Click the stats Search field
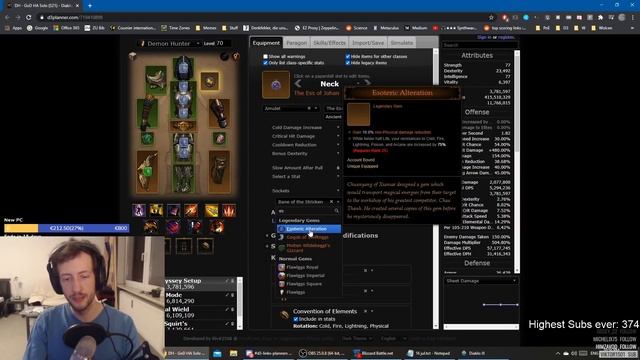Image resolution: width=640 pixels, height=360 pixels. 480,45
